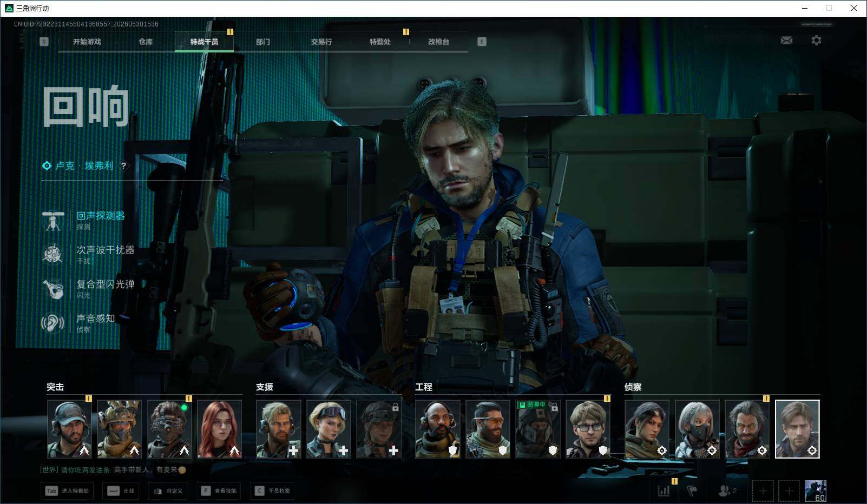Select the 特战干员 tab
Viewport: 867px width, 504px height.
[x=204, y=42]
